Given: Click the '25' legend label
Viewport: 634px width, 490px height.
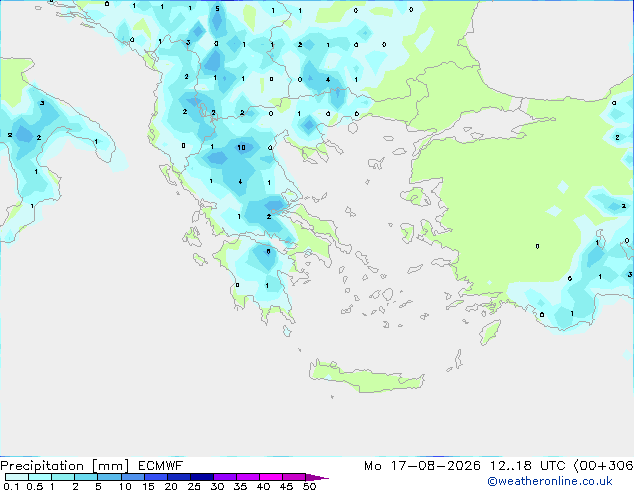Looking at the screenshot, I should pyautogui.click(x=194, y=486).
